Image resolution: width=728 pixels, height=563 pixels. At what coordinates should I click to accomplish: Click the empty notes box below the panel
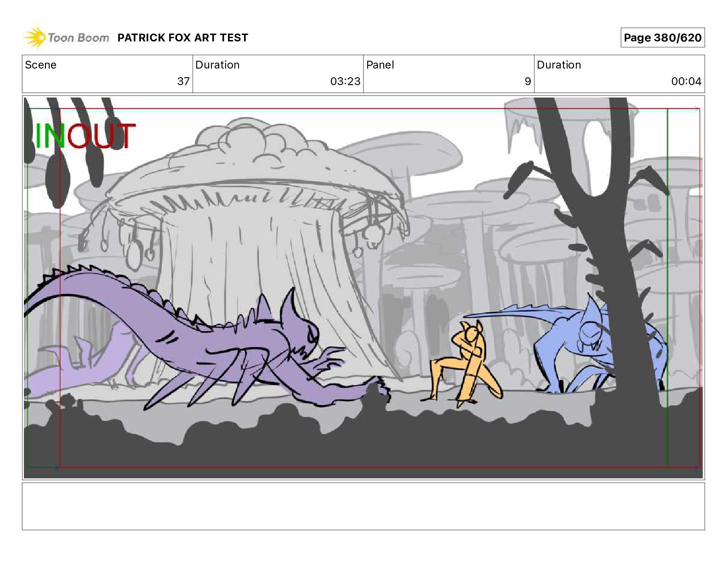363,506
